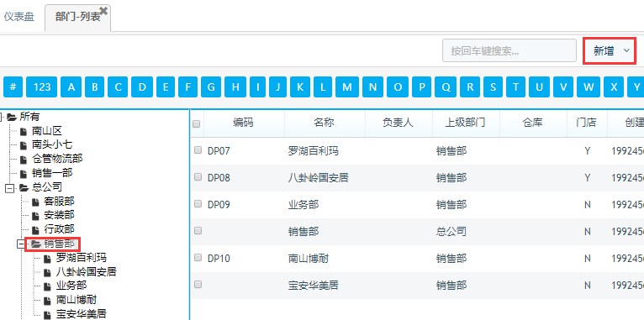Click the 门店 column header
Screen dimensions: 644x320
point(587,123)
